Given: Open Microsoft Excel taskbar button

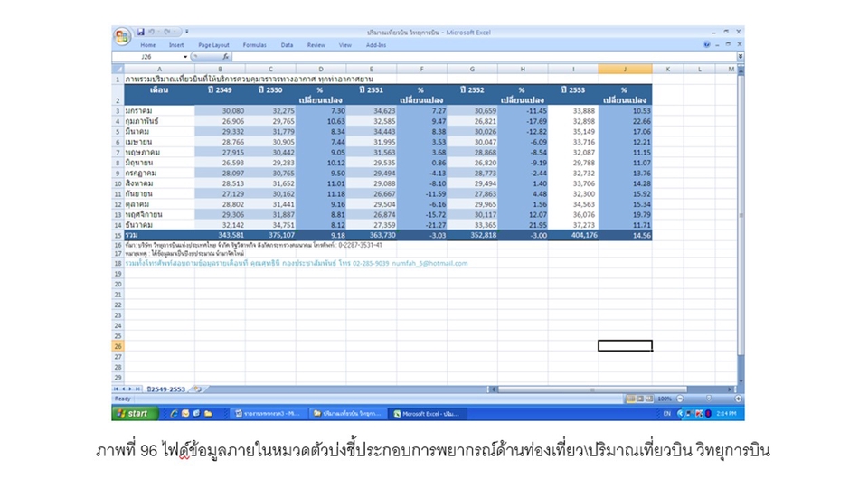Looking at the screenshot, I should (429, 413).
